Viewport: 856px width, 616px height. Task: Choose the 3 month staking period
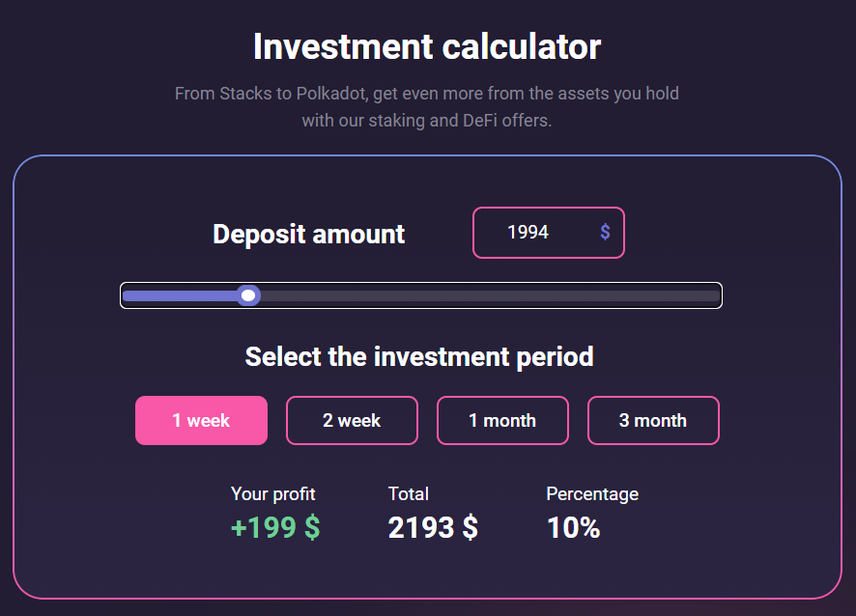point(653,420)
